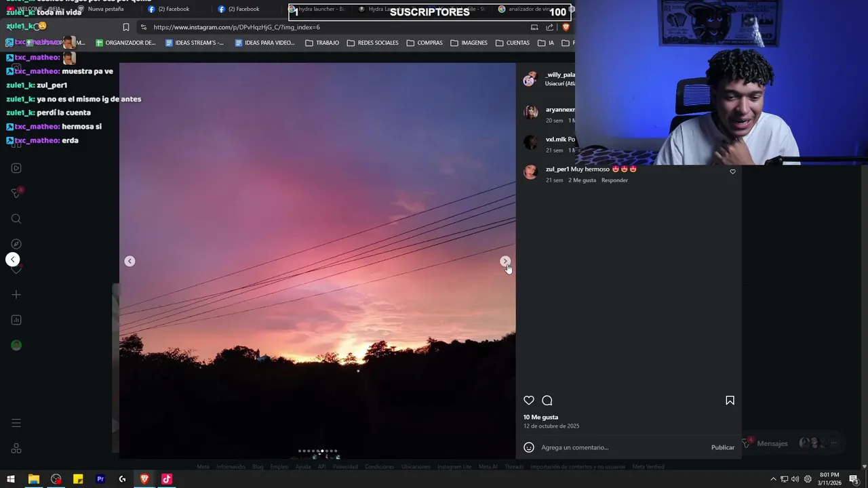The width and height of the screenshot is (868, 488).
Task: Click the plus Create icon in sidebar
Action: [x=16, y=295]
